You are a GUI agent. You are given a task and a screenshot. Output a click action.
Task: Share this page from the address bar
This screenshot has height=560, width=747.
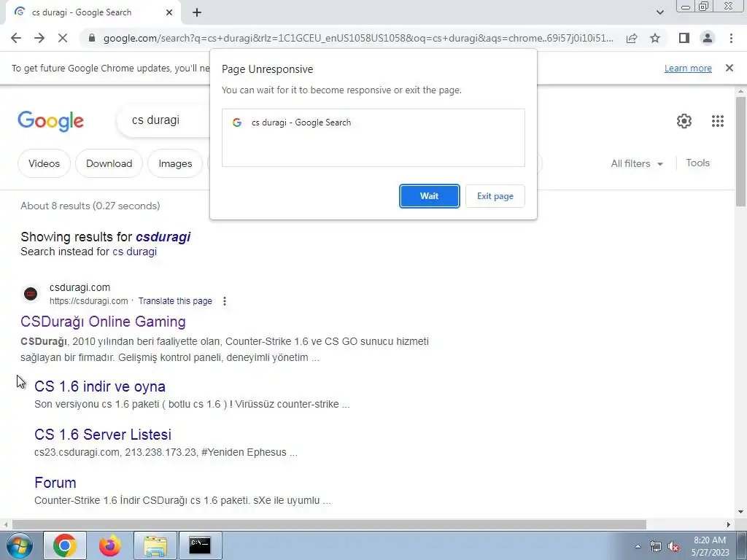point(632,38)
